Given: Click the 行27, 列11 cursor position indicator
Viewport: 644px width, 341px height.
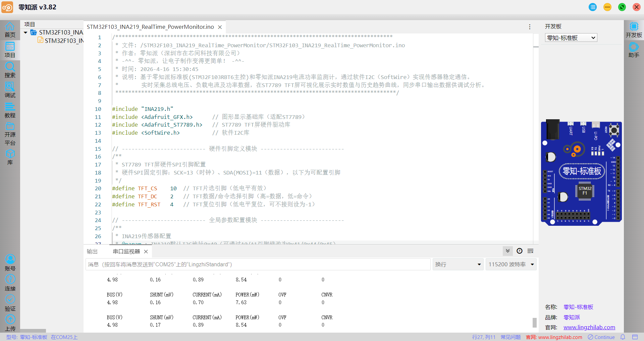Looking at the screenshot, I should (x=484, y=337).
